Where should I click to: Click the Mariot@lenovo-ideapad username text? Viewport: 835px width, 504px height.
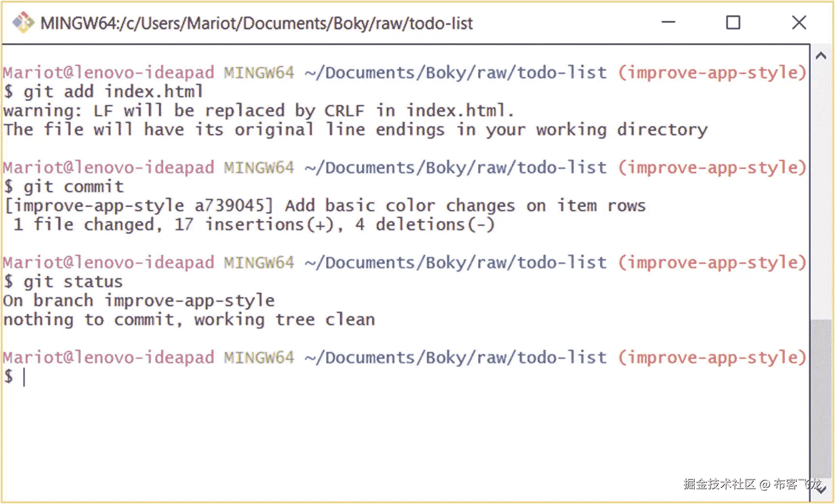(x=107, y=73)
